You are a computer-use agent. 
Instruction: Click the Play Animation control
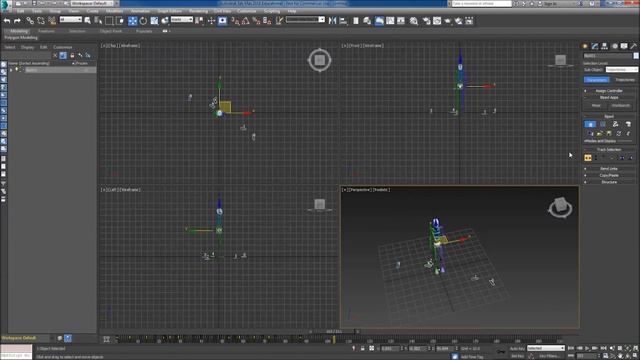point(587,348)
